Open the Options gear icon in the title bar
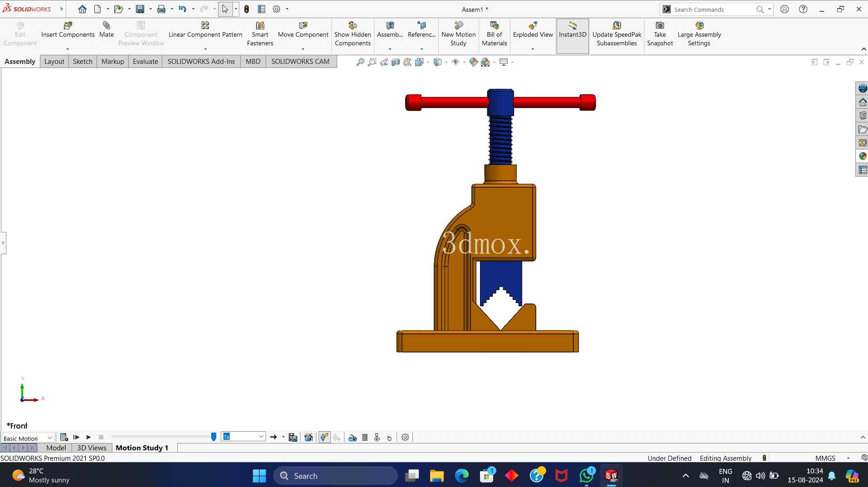The image size is (868, 487). (x=276, y=9)
